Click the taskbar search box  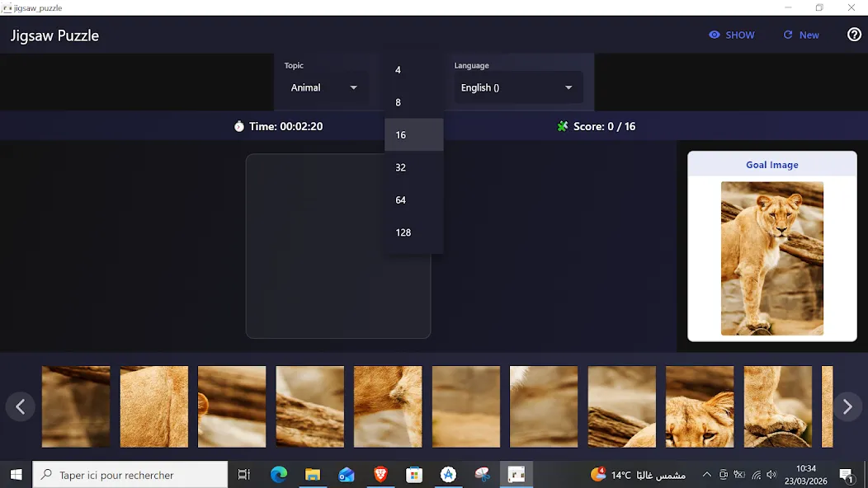[x=130, y=475]
